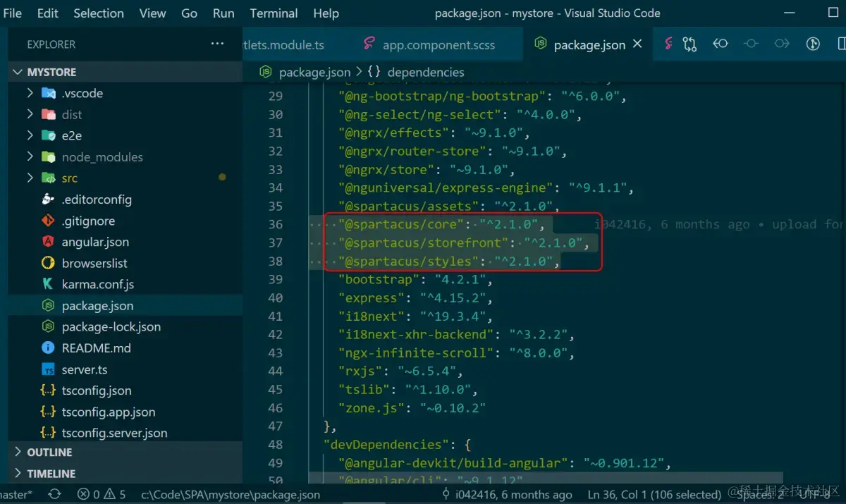Expand the .vscode folder chevron
846x504 pixels.
click(30, 93)
